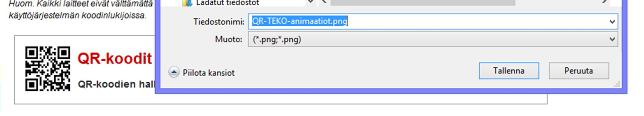
Task: Click the horizontal scrollbar thumb
Action: (x=423, y=2)
